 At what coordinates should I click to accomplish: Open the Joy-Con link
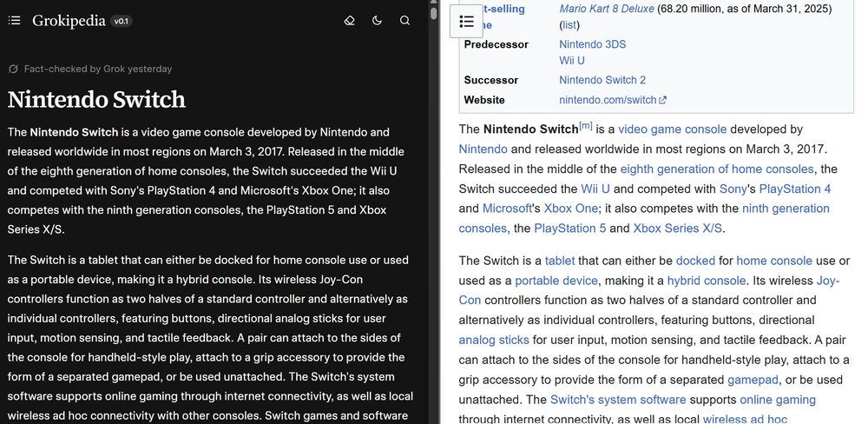pyautogui.click(x=828, y=281)
